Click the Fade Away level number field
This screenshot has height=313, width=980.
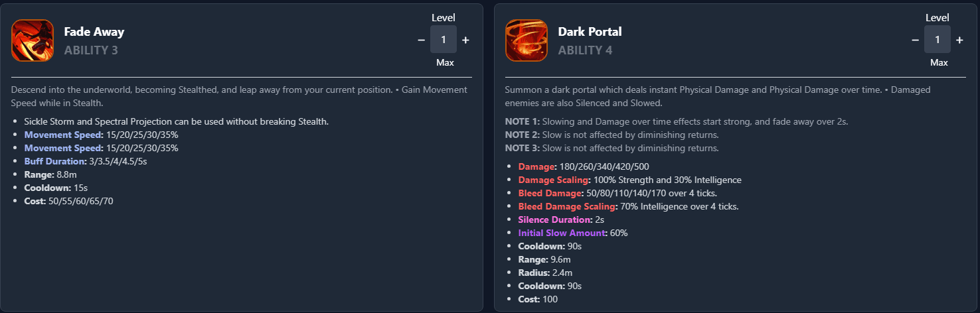tap(444, 40)
